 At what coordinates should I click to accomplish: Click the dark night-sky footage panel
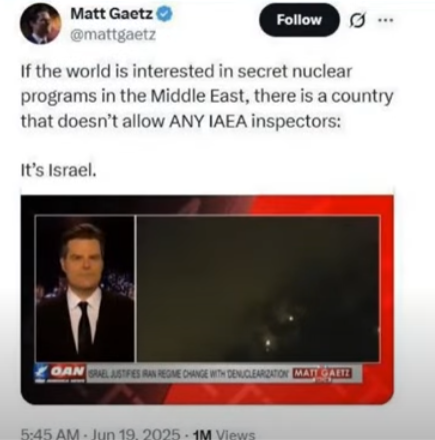[258, 289]
